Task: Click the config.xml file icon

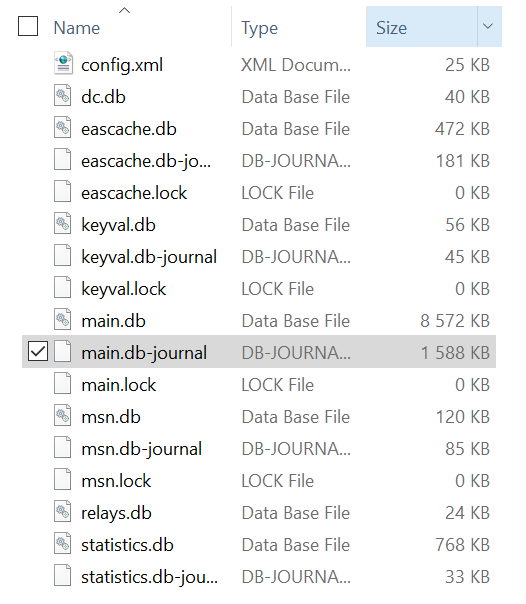Action: (x=63, y=64)
